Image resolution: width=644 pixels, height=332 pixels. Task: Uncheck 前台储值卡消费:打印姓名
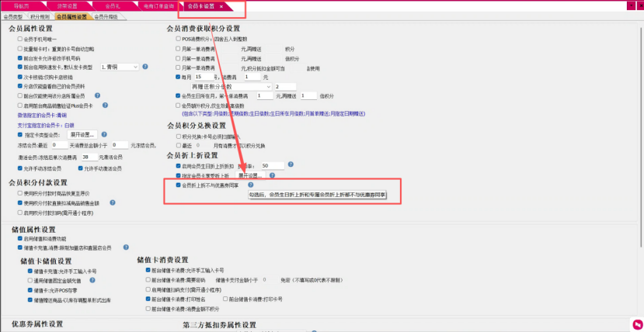(148, 299)
